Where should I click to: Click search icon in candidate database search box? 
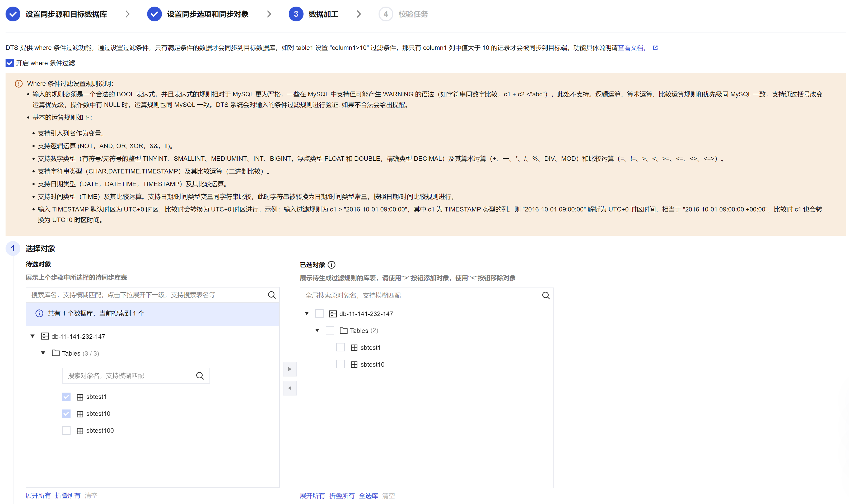click(272, 295)
